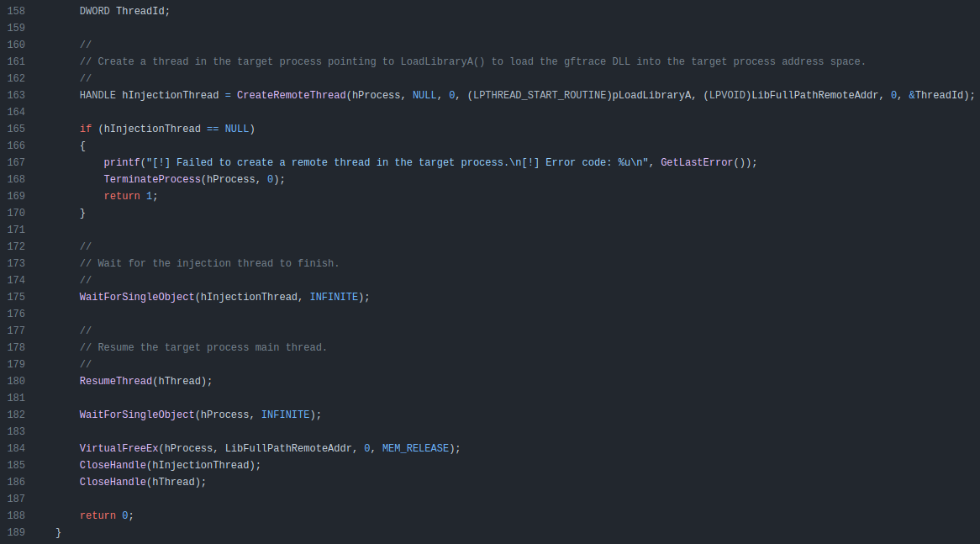Image resolution: width=980 pixels, height=544 pixels.
Task: Click the GetLastError function call
Action: (x=697, y=162)
